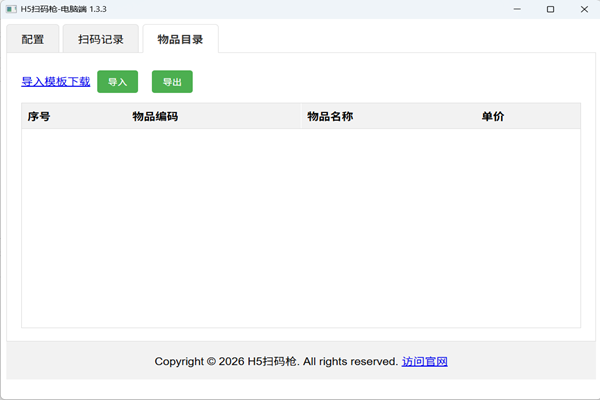Open the 扫码记录 tab

(x=100, y=40)
